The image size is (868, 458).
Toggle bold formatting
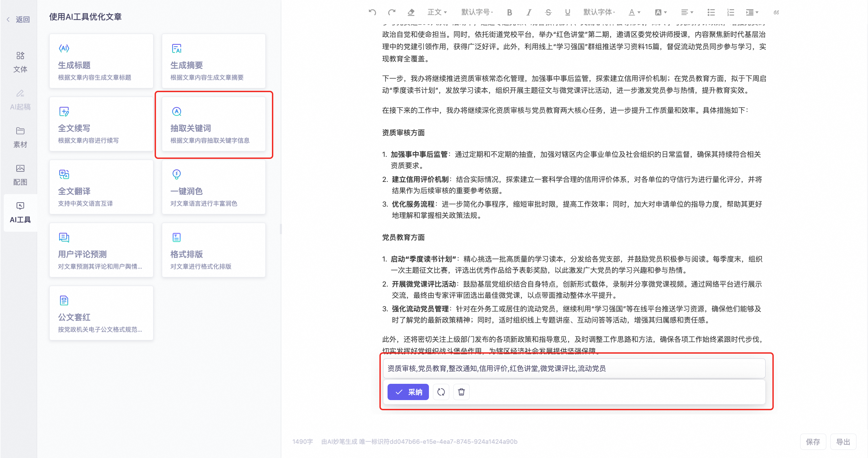click(509, 13)
